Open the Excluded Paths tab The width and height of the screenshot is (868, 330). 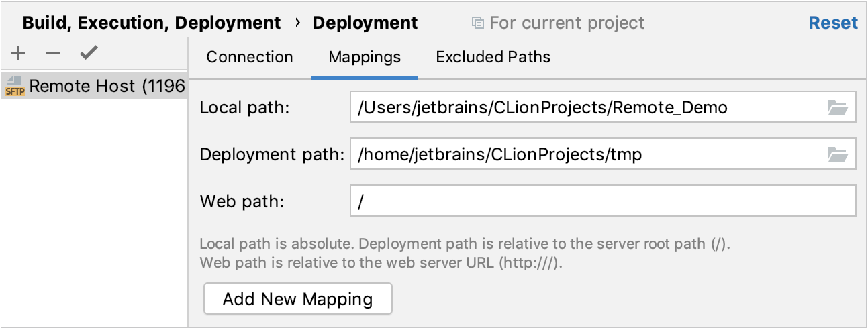click(493, 58)
